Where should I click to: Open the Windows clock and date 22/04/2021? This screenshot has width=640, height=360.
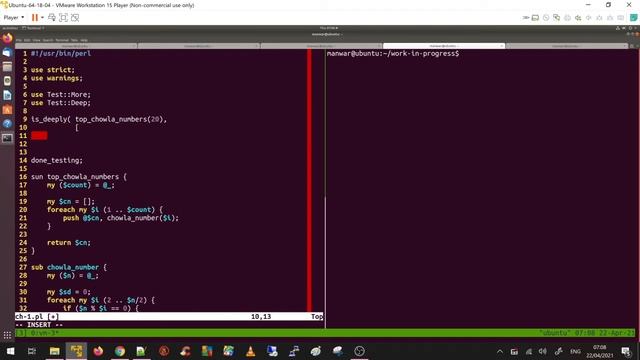pyautogui.click(x=600, y=351)
